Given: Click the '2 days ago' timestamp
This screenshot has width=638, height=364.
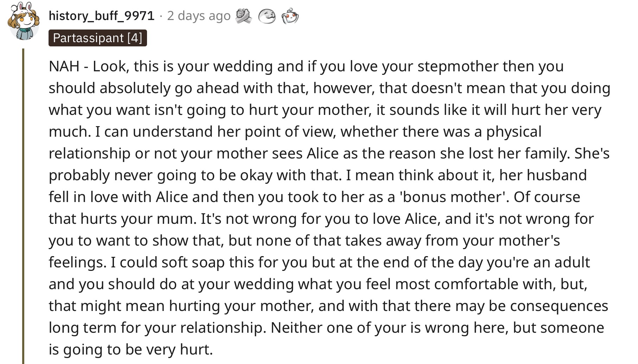Looking at the screenshot, I should (199, 16).
